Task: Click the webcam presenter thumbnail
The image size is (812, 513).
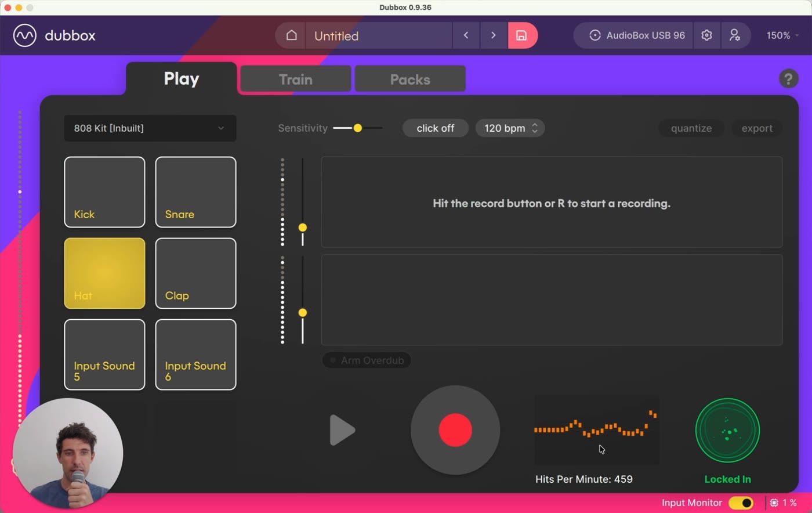Action: 68,453
